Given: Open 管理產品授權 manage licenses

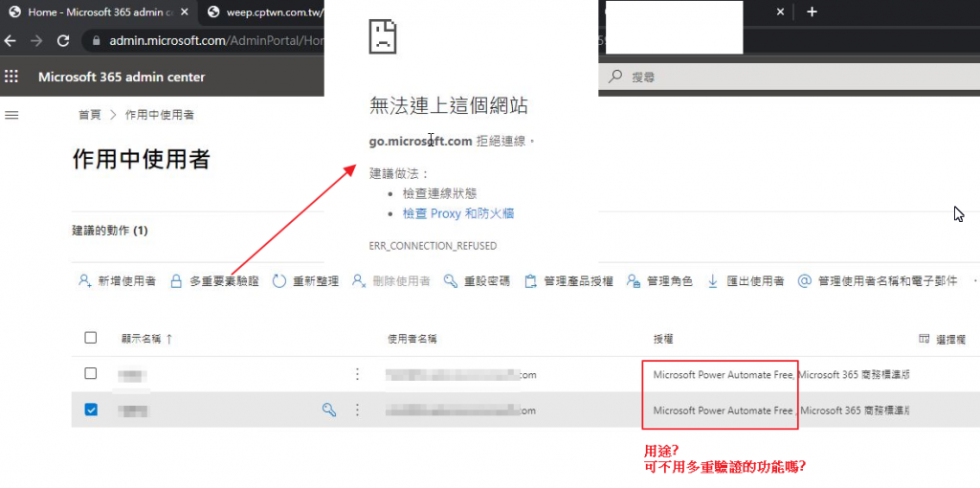Looking at the screenshot, I should point(568,281).
